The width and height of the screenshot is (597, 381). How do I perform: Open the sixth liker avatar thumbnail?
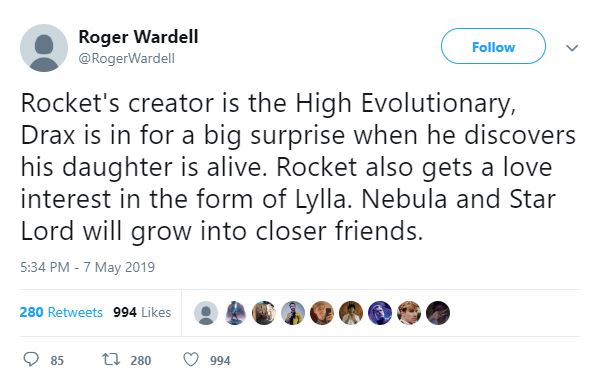[351, 313]
